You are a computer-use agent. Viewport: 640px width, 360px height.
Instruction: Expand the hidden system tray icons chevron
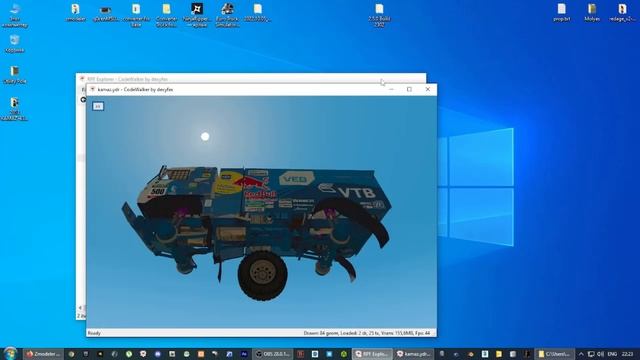pos(581,354)
